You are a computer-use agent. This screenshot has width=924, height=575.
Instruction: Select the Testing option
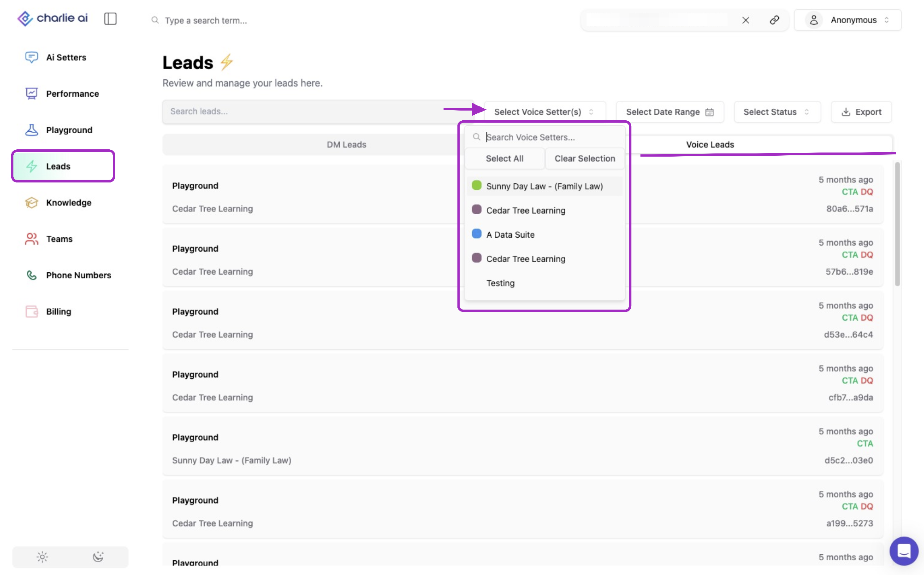click(x=545, y=283)
